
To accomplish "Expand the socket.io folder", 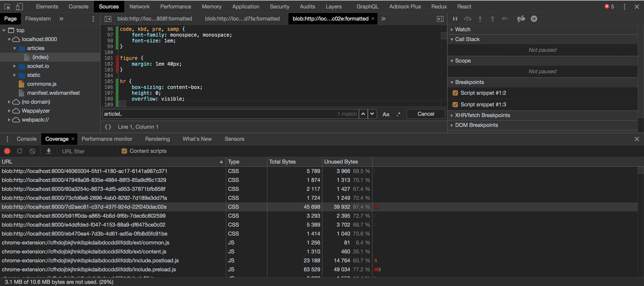I will click(x=14, y=66).
